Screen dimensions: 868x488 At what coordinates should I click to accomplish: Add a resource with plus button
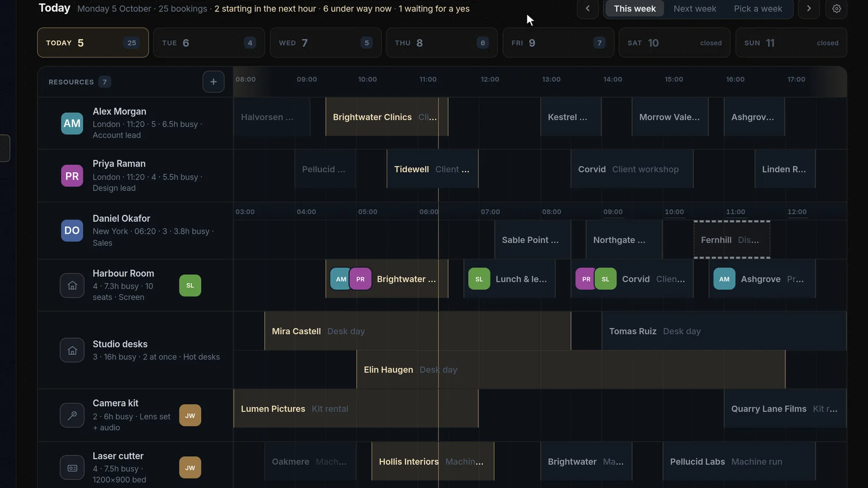tap(214, 82)
